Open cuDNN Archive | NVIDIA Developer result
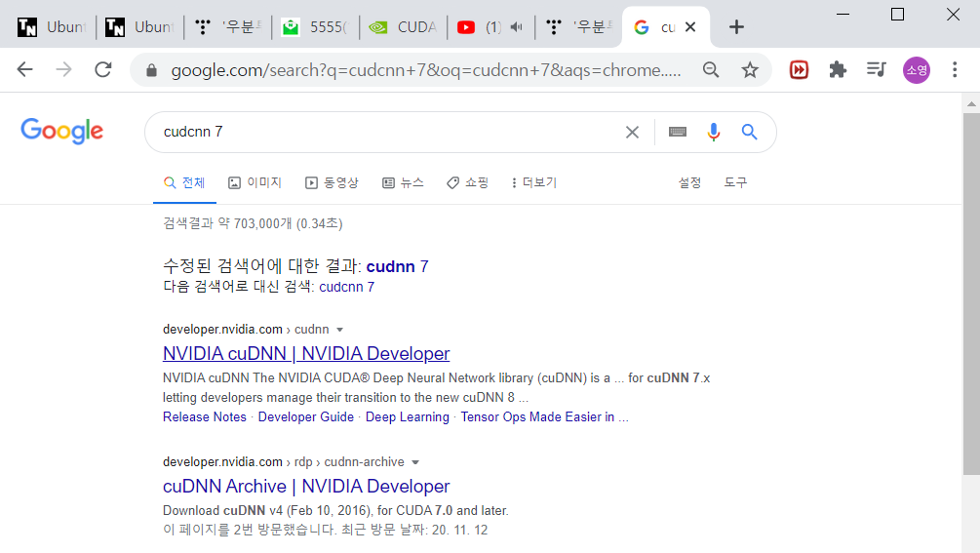The width and height of the screenshot is (980, 553). 306,486
